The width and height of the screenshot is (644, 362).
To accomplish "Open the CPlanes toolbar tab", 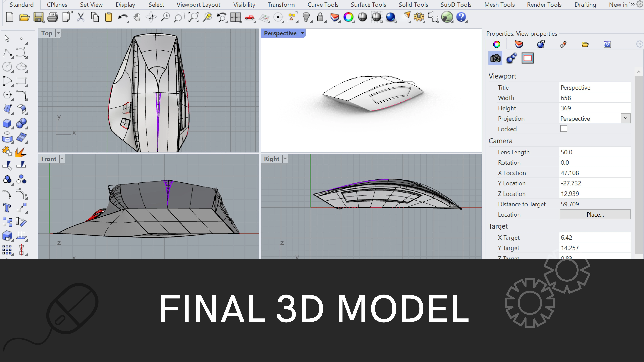I will coord(57,5).
